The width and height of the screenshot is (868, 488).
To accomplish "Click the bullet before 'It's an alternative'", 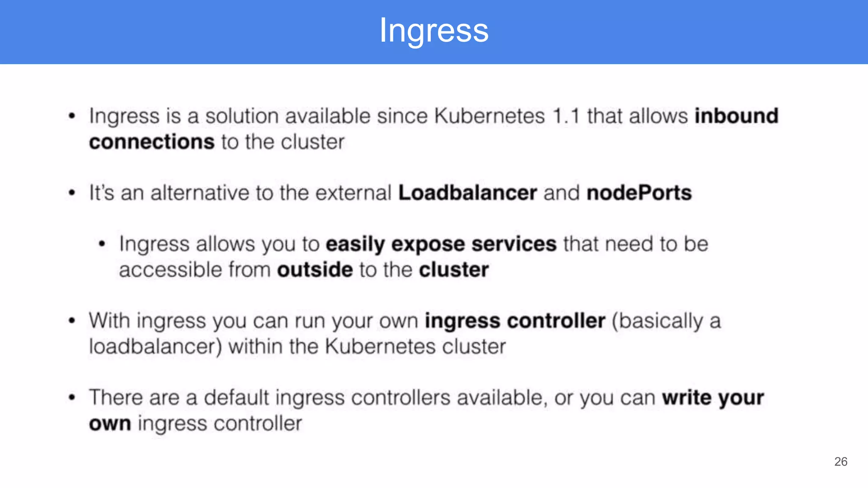I will pos(72,193).
